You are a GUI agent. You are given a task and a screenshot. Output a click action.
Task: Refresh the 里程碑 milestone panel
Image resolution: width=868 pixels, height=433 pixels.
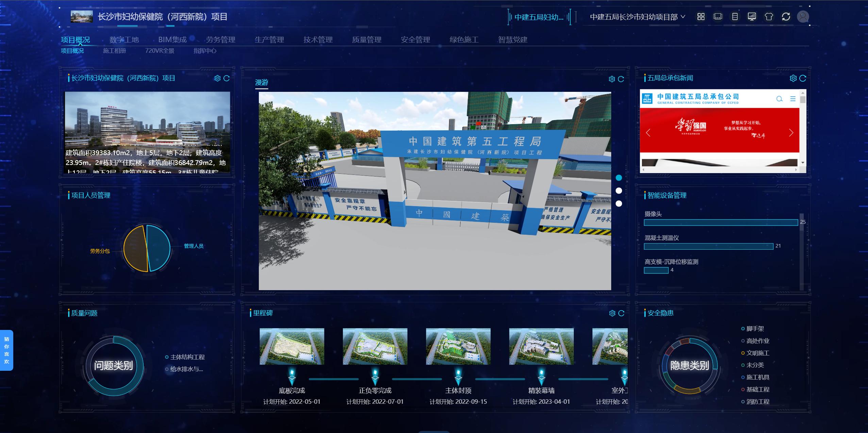(621, 313)
